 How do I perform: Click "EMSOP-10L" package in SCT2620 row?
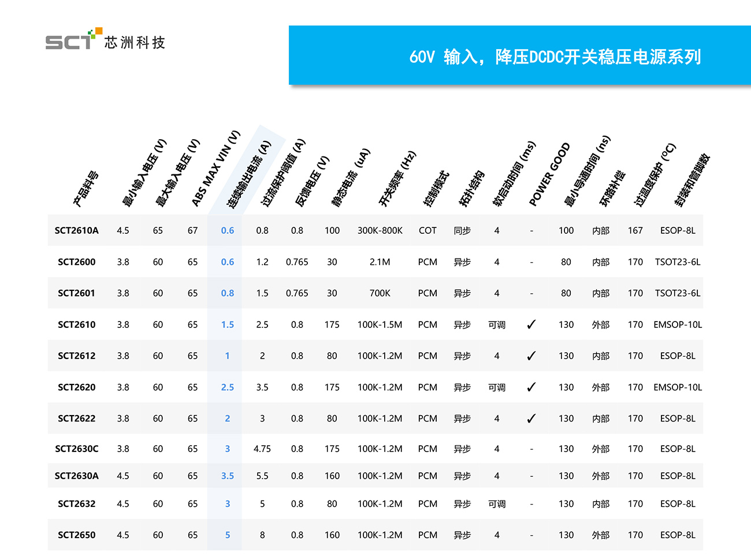tap(678, 387)
